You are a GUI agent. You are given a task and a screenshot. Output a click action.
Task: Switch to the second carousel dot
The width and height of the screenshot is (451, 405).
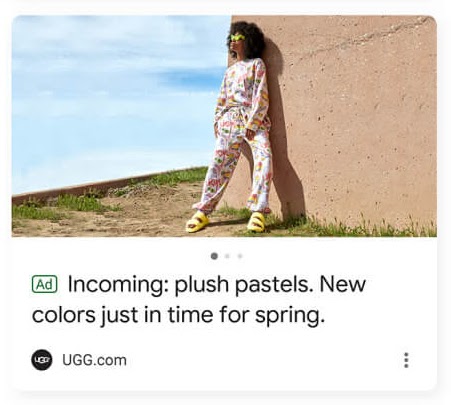click(227, 256)
